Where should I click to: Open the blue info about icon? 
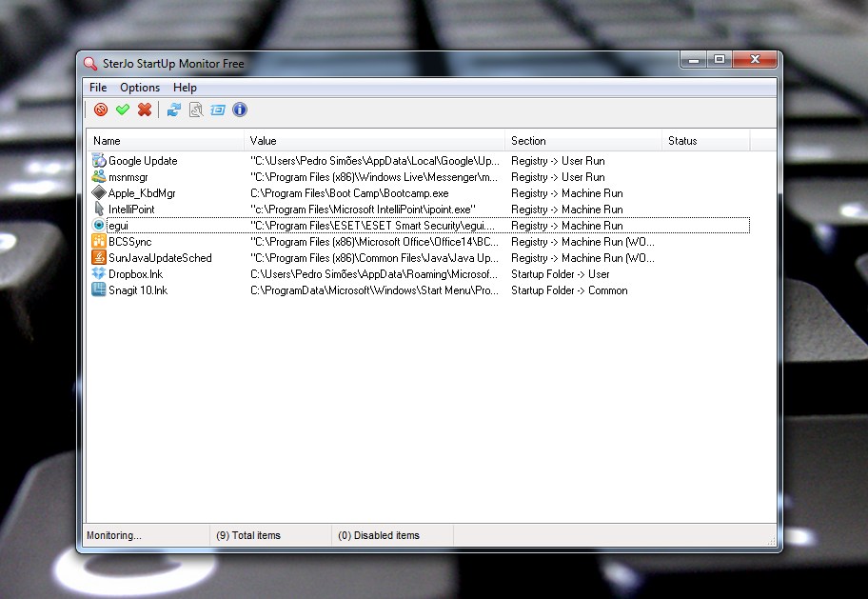(240, 110)
